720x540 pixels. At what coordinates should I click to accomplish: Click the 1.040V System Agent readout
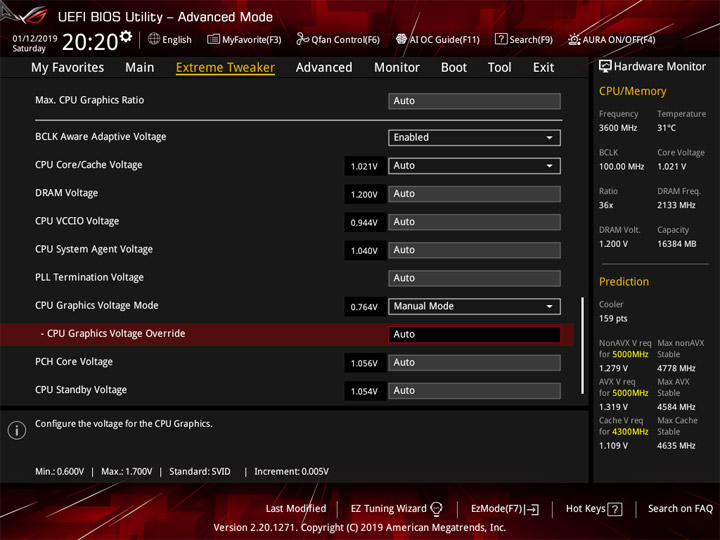pos(365,251)
